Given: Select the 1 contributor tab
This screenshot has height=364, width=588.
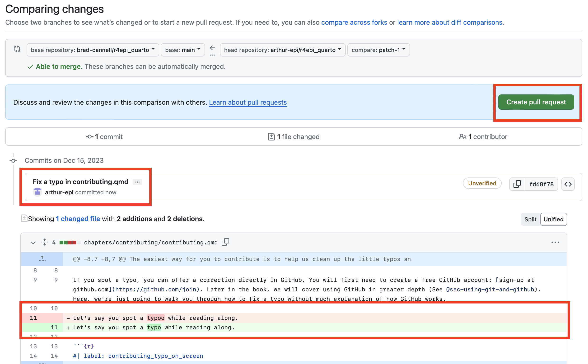Looking at the screenshot, I should (483, 137).
